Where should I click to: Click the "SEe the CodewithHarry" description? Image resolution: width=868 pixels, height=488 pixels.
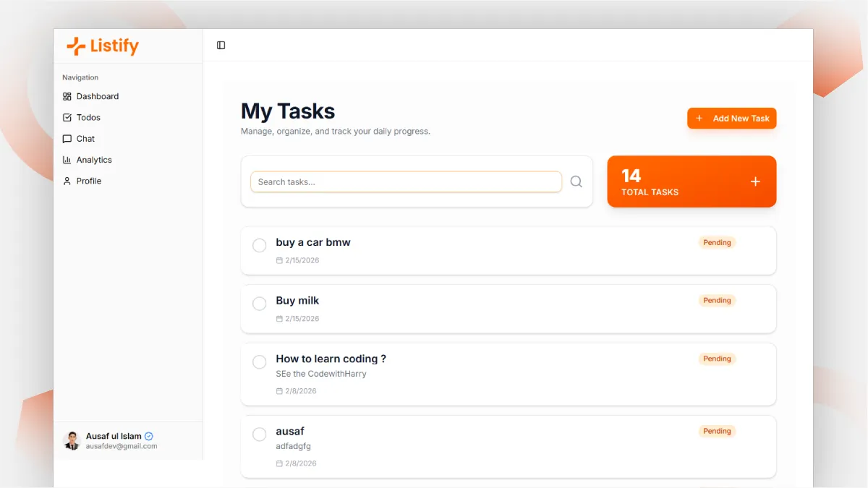[321, 374]
